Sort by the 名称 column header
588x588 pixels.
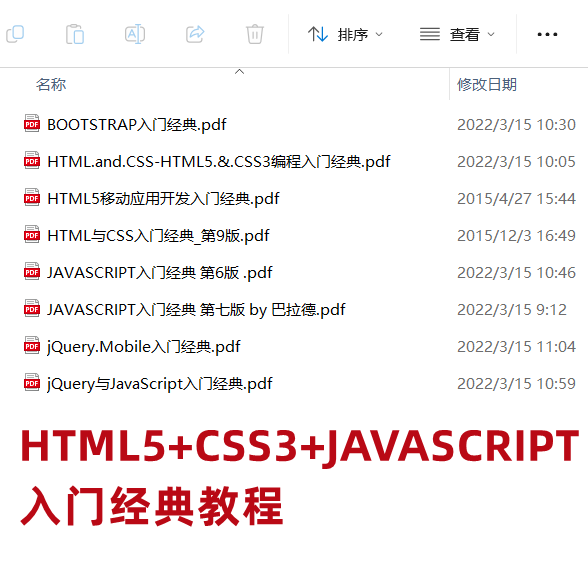(x=51, y=84)
